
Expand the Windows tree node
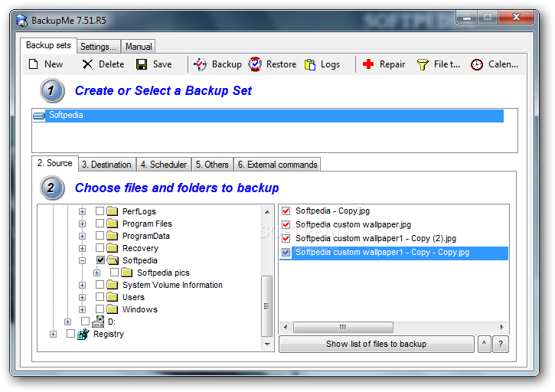pos(82,309)
